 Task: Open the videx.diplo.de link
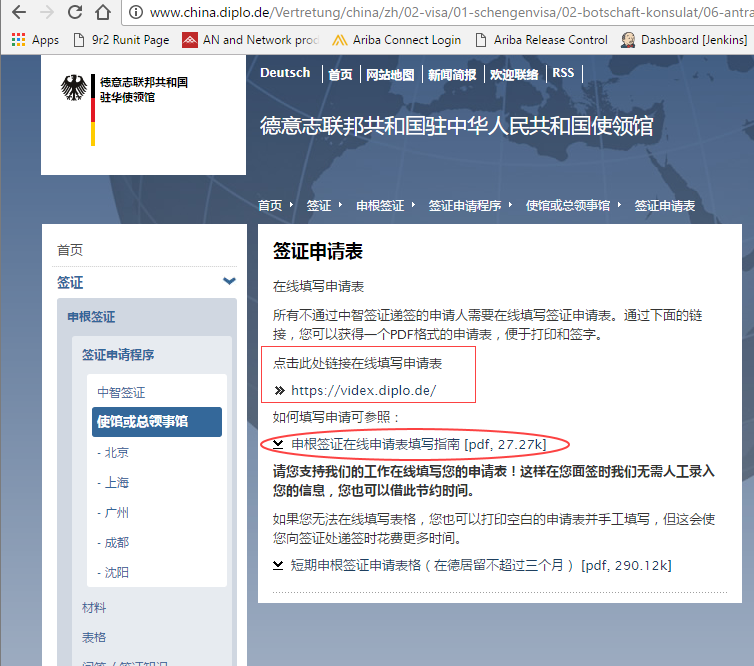click(x=363, y=390)
